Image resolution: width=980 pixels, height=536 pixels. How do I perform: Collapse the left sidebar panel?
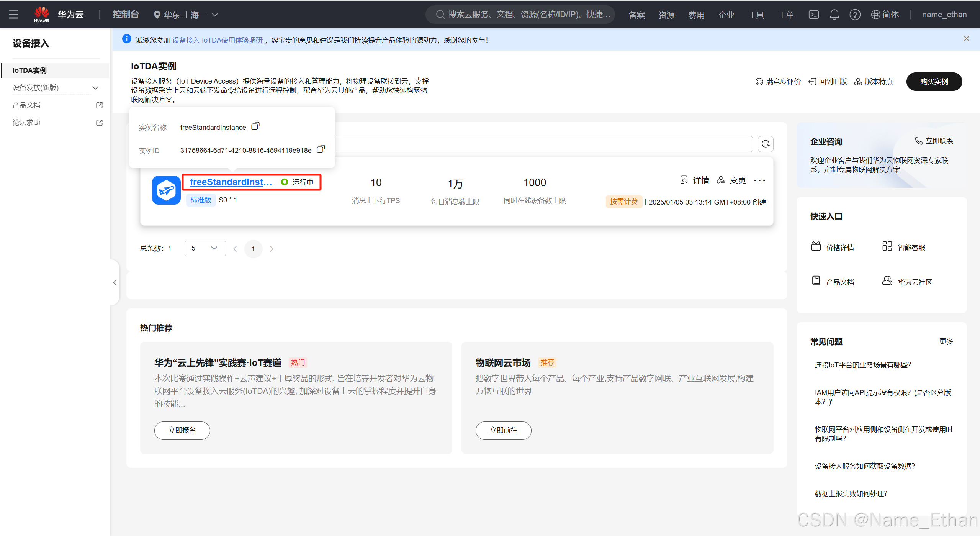pyautogui.click(x=115, y=283)
